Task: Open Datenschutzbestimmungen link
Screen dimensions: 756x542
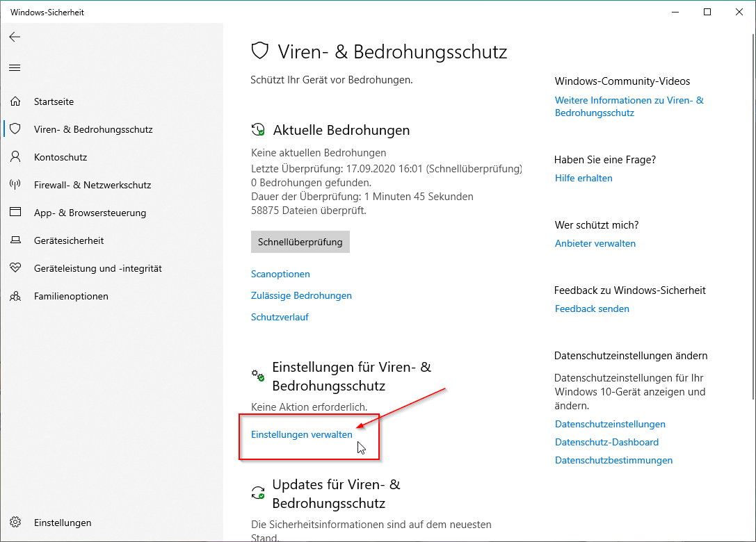Action: pos(613,461)
